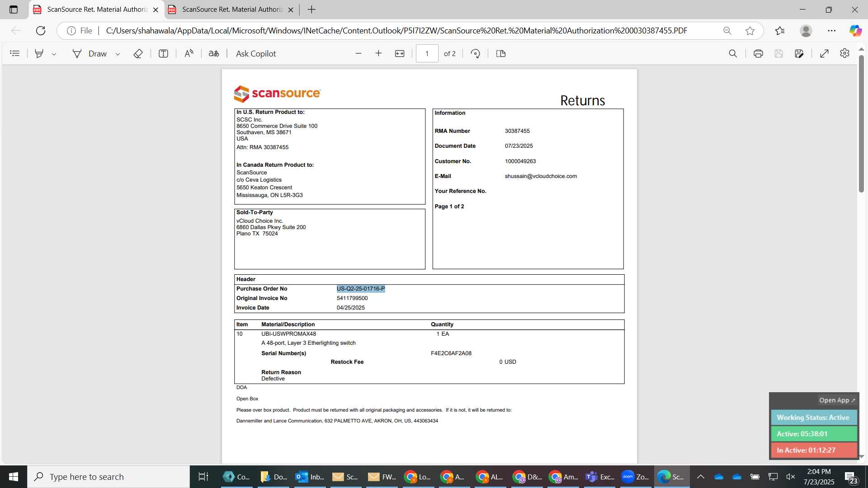The height and width of the screenshot is (488, 868).
Task: Click the taskbar search box
Action: click(x=108, y=477)
